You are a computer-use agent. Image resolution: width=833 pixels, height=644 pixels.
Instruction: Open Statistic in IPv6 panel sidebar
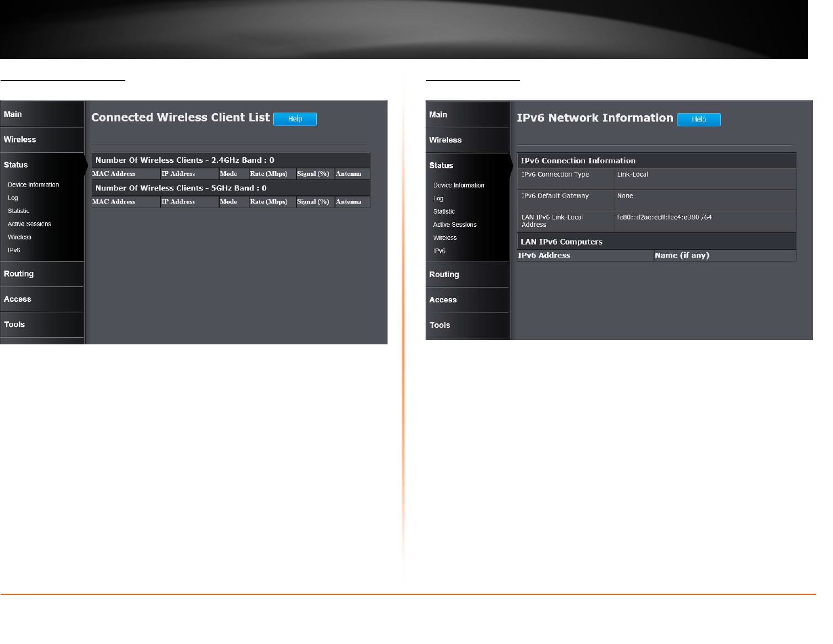click(444, 211)
